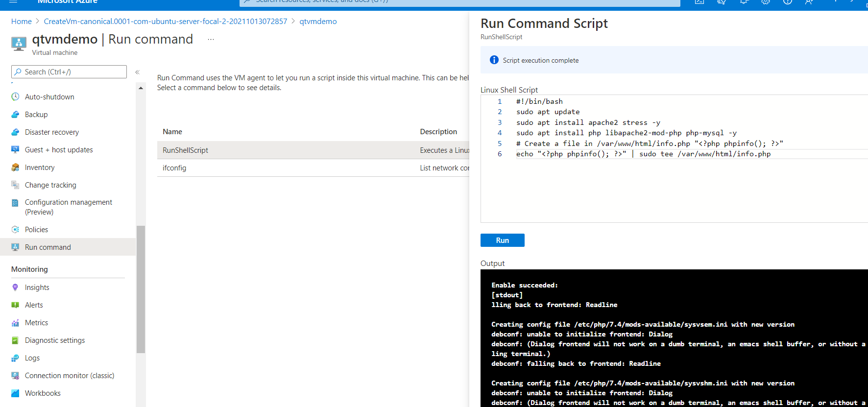The height and width of the screenshot is (407, 868).
Task: Click the qtvmdemo virtual machine header icon
Action: point(19,44)
